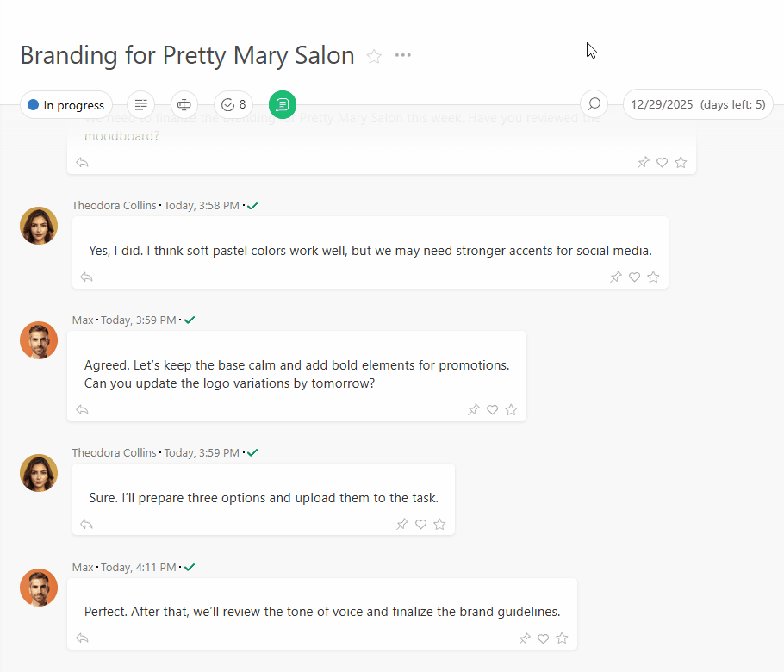This screenshot has width=784, height=672.
Task: Open the chat search magnifier icon
Action: (594, 104)
